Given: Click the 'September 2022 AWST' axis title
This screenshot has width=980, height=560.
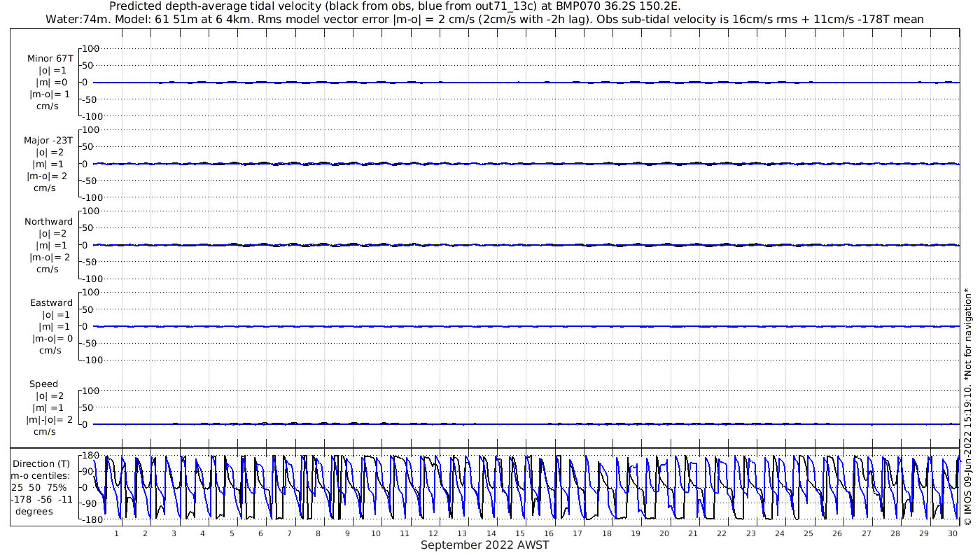Looking at the screenshot, I should 485,545.
